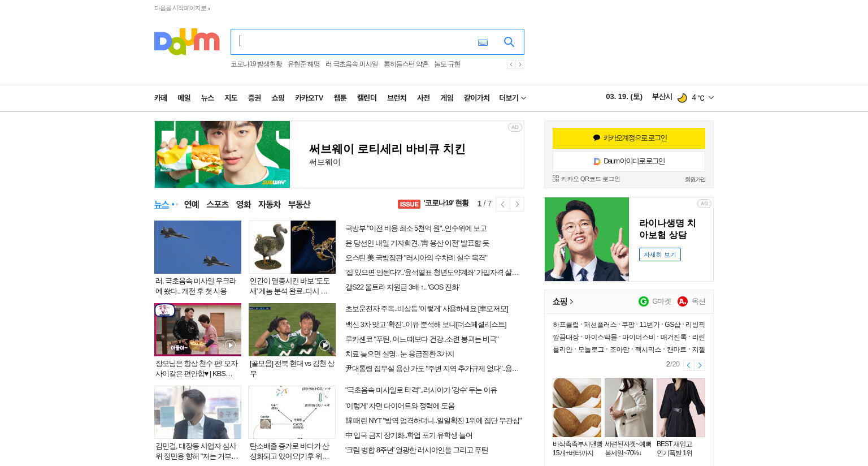
Task: Log in with Daum ID button
Action: [629, 161]
